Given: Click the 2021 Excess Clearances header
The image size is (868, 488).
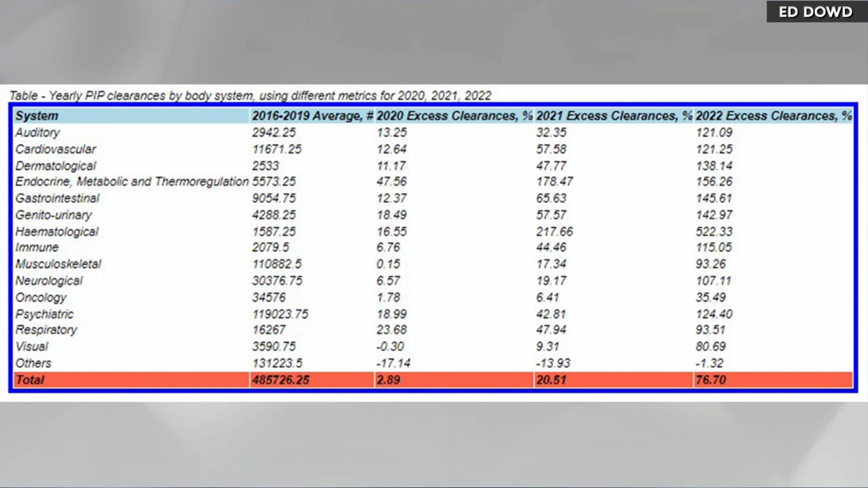Looking at the screenshot, I should (614, 116).
